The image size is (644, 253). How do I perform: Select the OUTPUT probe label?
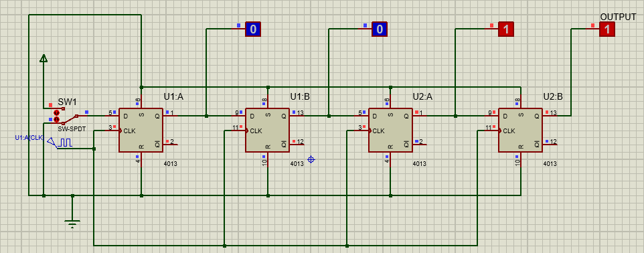tap(618, 17)
